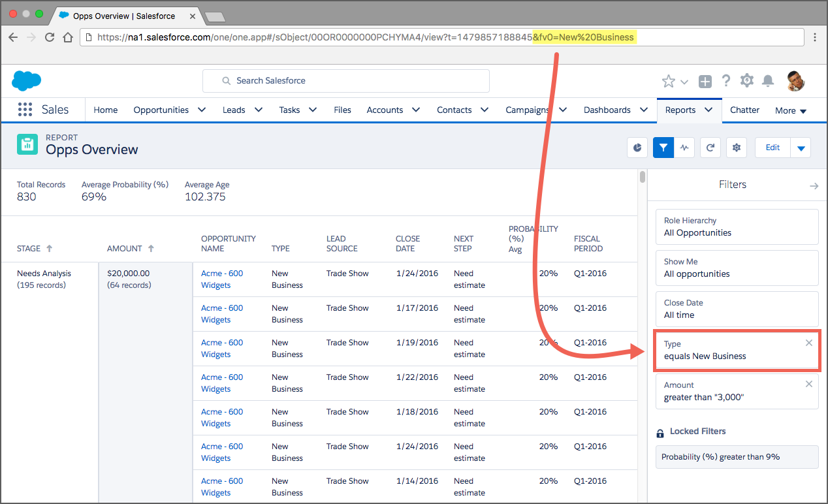
Task: Reload the page in browser
Action: pos(50,37)
